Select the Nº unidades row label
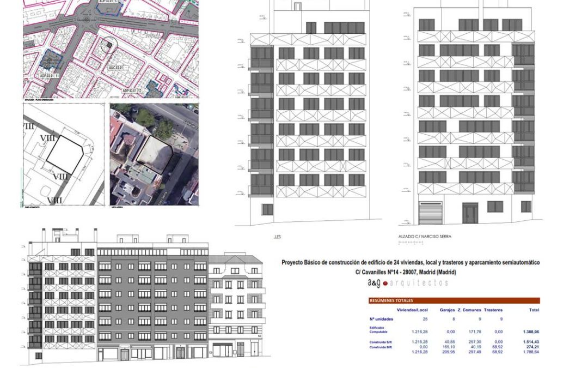The height and width of the screenshot is (368, 588). click(x=381, y=319)
